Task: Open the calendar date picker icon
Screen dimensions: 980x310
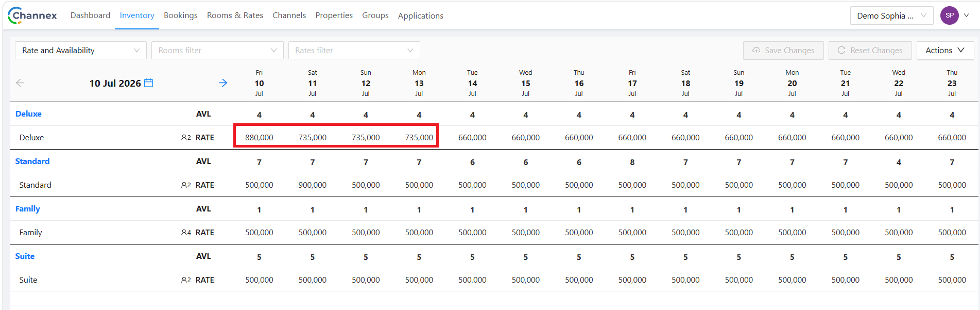Action: pyautogui.click(x=148, y=83)
